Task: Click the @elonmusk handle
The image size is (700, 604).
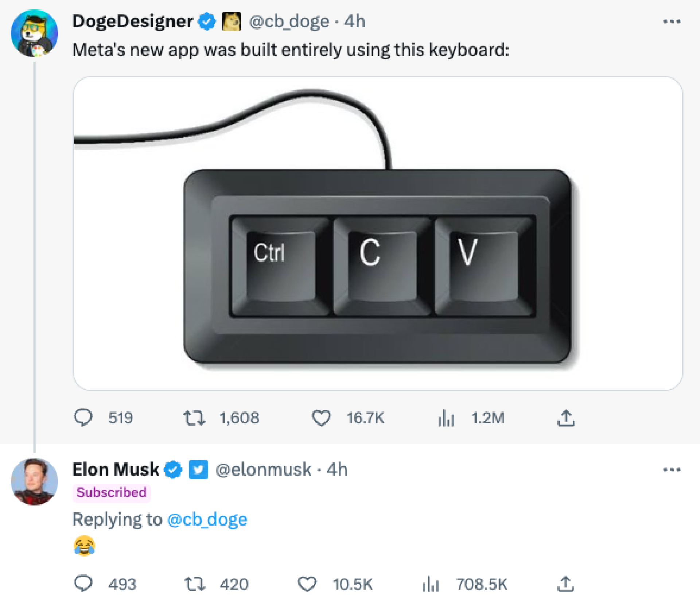Action: pos(263,469)
